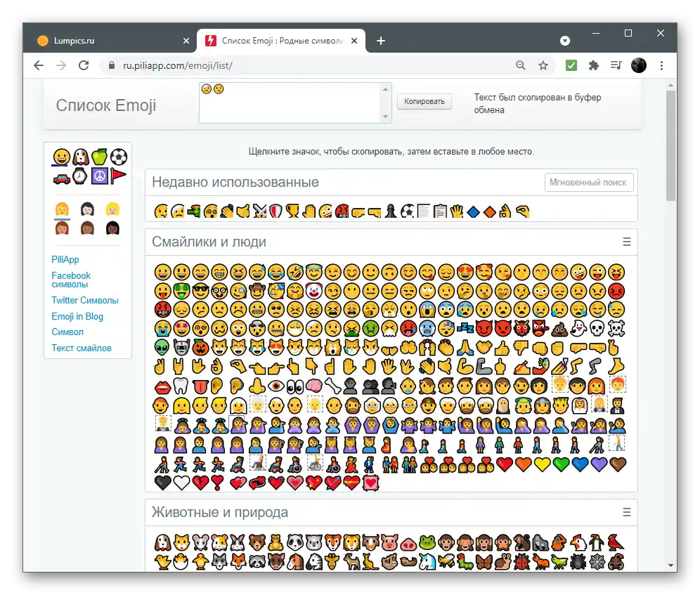Select the darkest skin tone option

coord(112,228)
